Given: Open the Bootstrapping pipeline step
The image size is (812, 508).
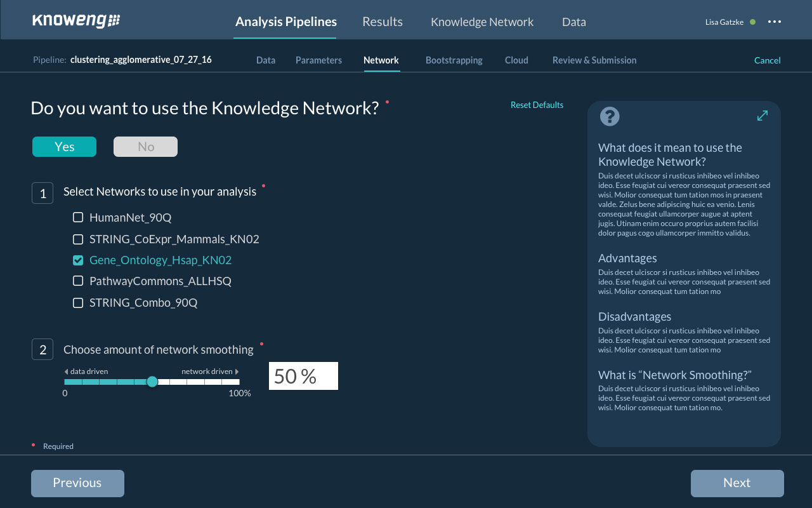Looking at the screenshot, I should pyautogui.click(x=454, y=60).
